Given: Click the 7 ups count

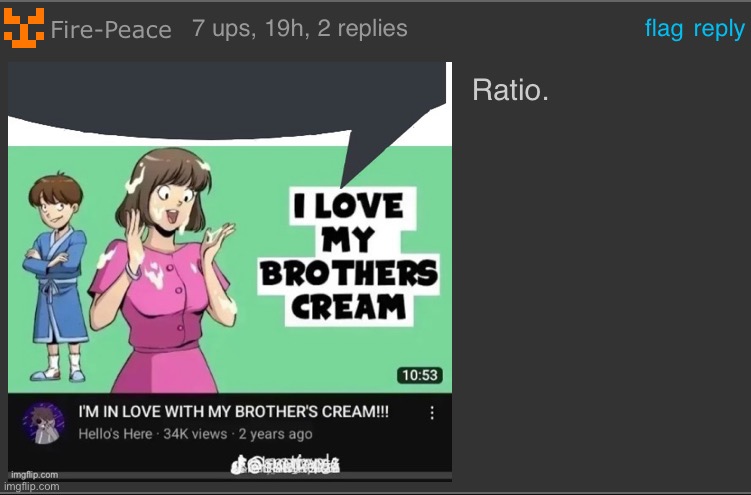Looking at the screenshot, I should pyautogui.click(x=224, y=29).
